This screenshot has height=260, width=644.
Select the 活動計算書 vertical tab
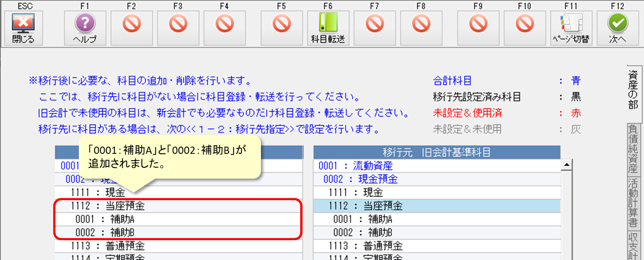pos(633,202)
